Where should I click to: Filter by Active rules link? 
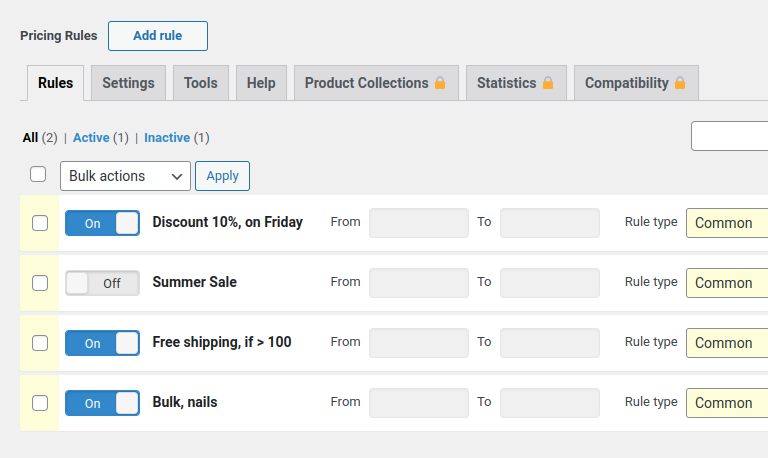point(91,138)
